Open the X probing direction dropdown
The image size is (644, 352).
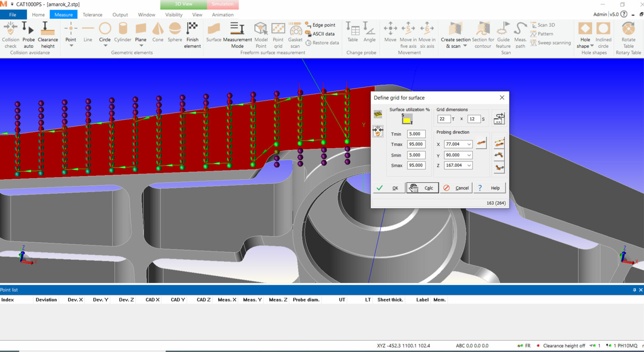tap(469, 144)
